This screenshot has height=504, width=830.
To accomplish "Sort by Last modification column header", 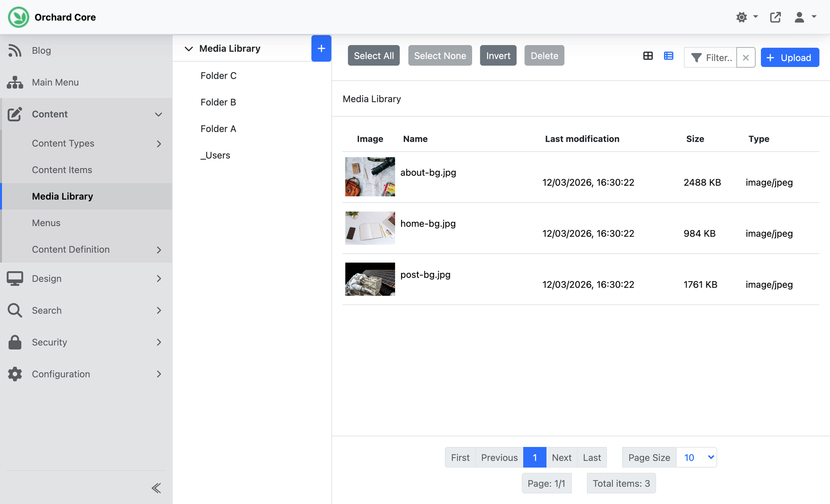I will [x=582, y=139].
